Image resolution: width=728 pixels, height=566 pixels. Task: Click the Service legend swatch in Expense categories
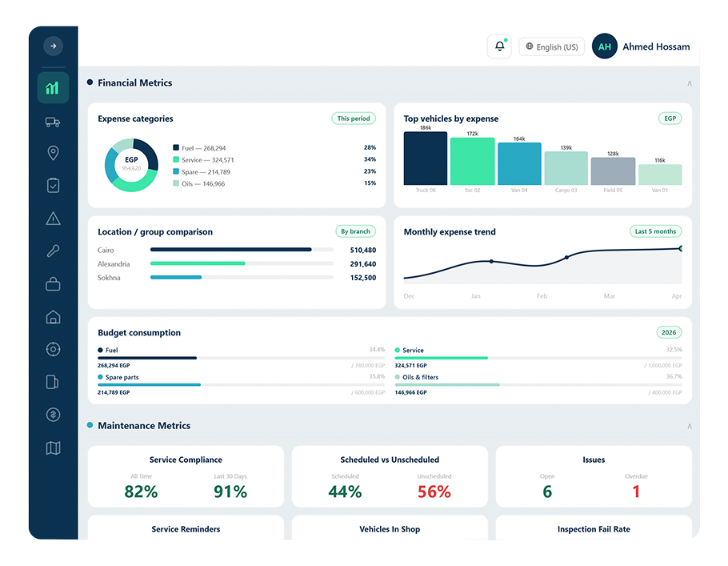[x=176, y=159]
